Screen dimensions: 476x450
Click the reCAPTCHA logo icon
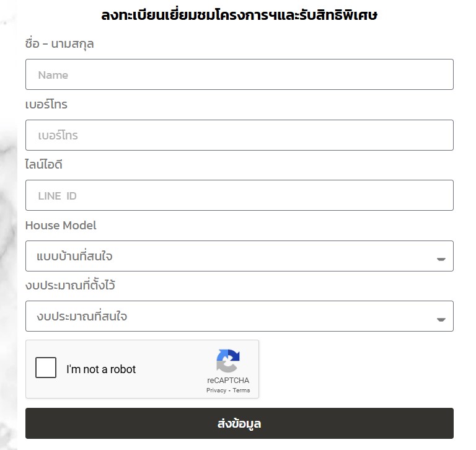[228, 361]
